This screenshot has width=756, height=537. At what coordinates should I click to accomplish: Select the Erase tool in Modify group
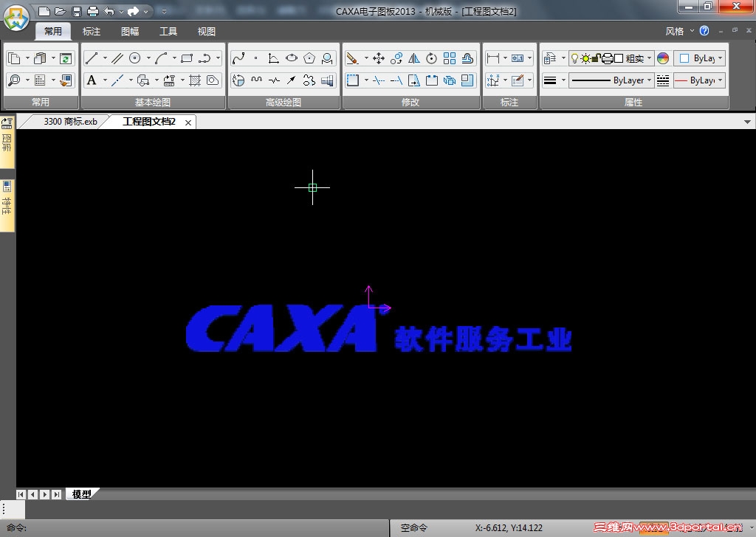[352, 58]
